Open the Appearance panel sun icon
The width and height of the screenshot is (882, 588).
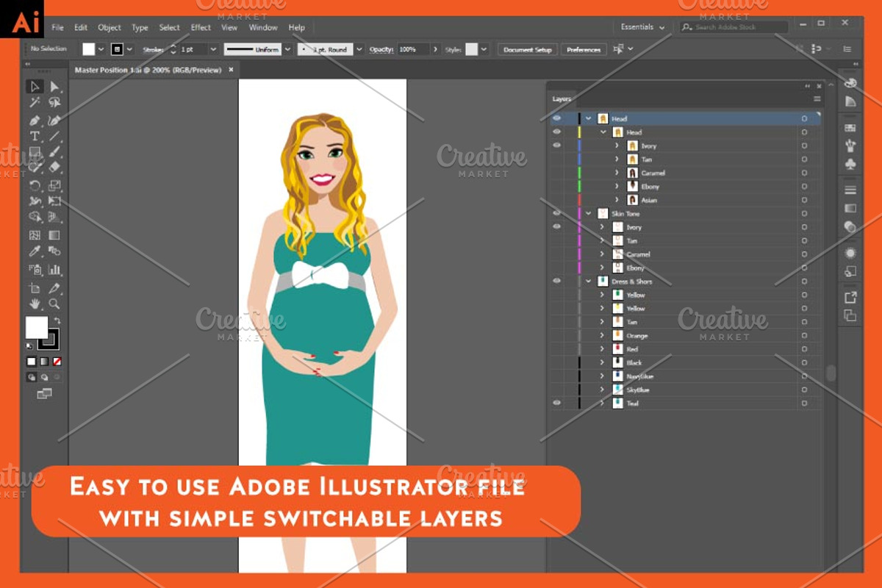pos(850,252)
